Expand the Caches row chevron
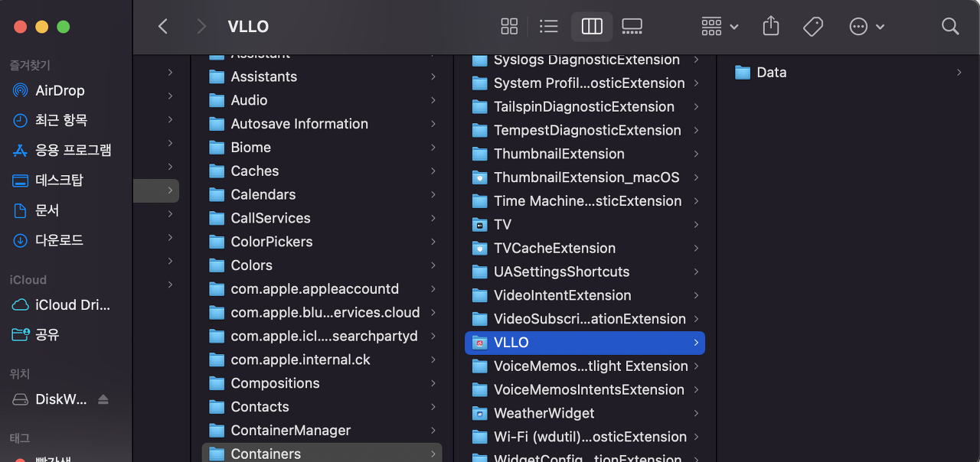The image size is (980, 462). pyautogui.click(x=433, y=171)
